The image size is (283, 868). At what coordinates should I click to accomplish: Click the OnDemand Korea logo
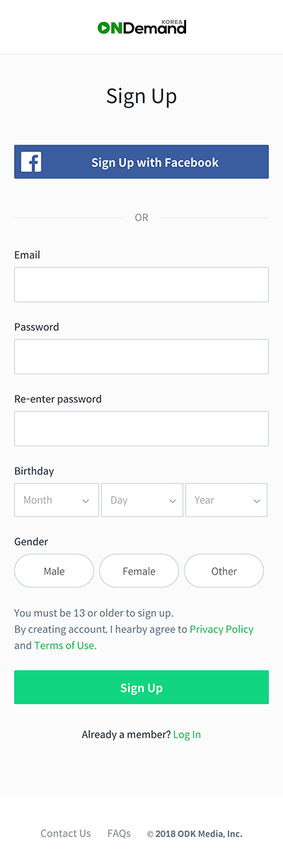(x=141, y=27)
